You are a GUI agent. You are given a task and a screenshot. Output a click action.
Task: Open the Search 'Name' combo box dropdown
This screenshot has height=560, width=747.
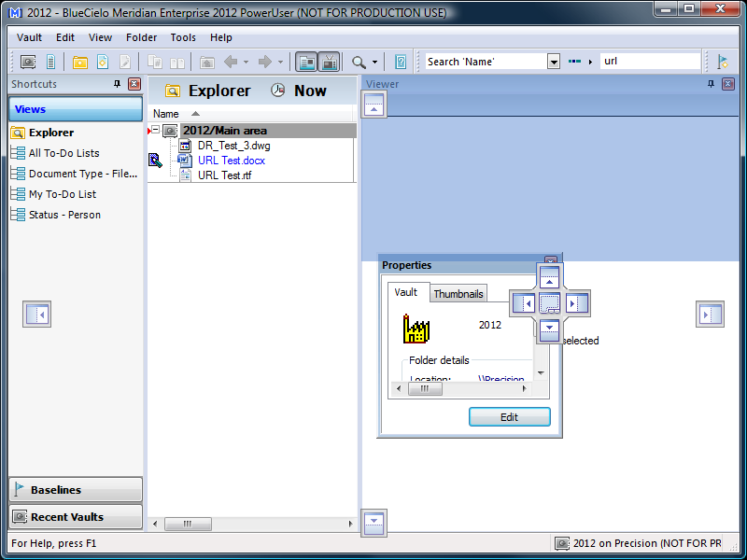[554, 62]
